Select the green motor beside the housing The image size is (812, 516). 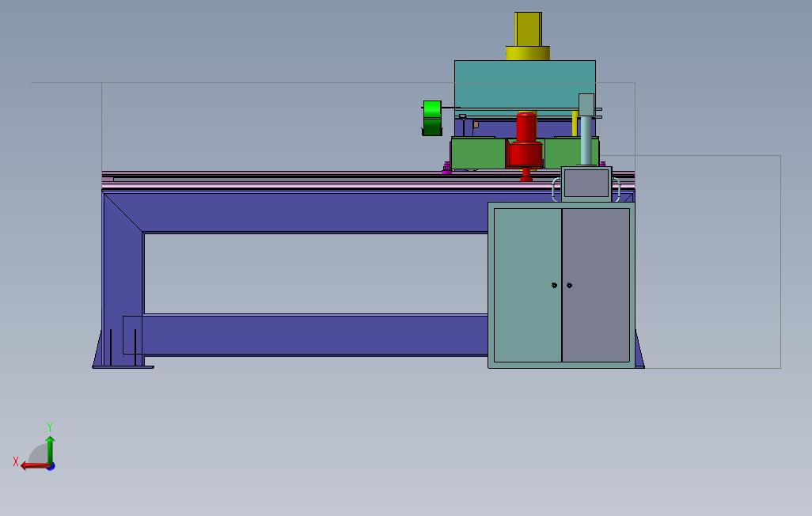coord(432,118)
